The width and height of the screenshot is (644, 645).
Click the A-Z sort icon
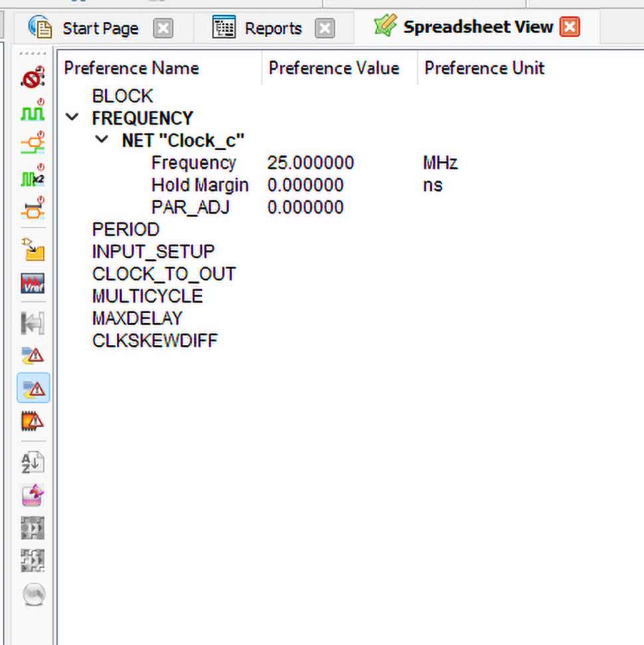33,462
